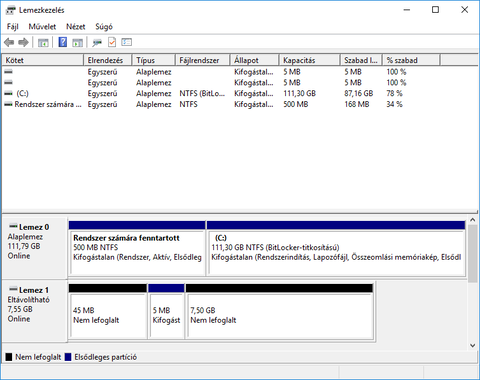Minimize the Lemezkezelés window
The height and width of the screenshot is (380, 480).
click(407, 10)
